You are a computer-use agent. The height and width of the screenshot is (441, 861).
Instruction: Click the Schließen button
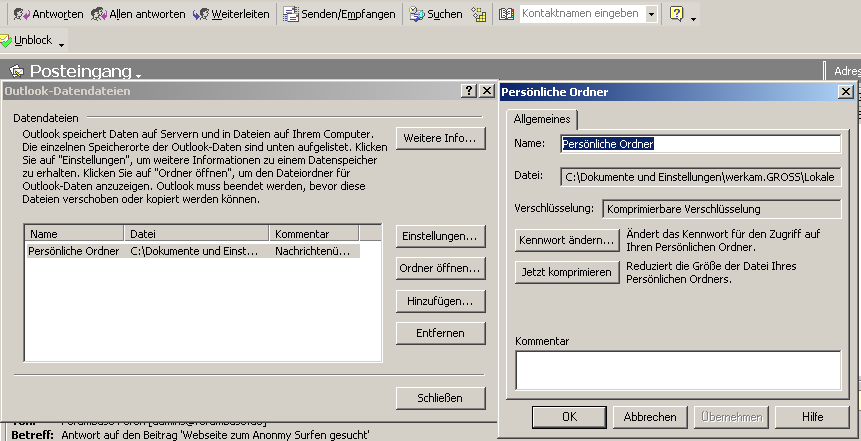pos(440,398)
